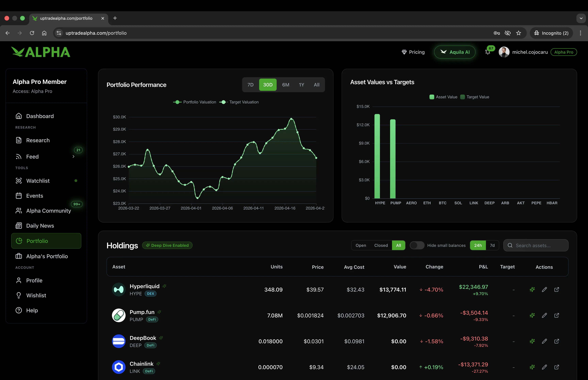This screenshot has height=380, width=588.
Task: Switch chart range to 7D
Action: (250, 85)
